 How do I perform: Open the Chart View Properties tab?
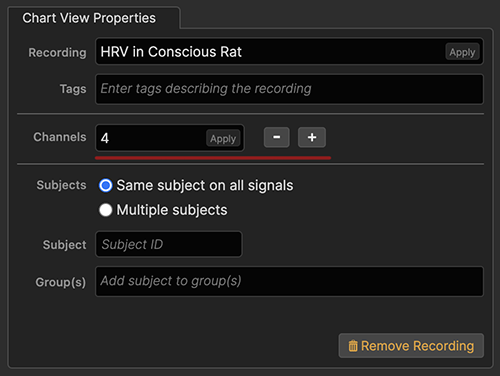tap(89, 18)
